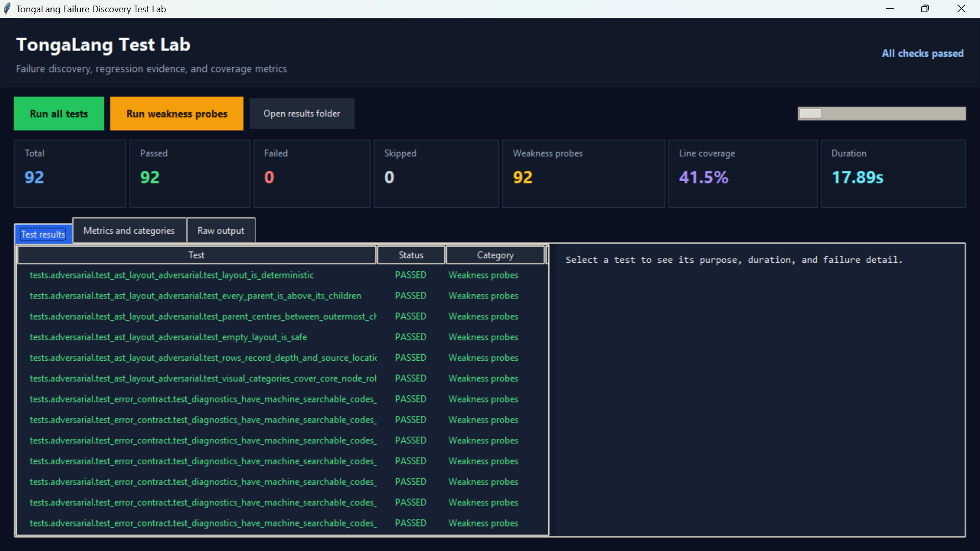Image resolution: width=980 pixels, height=551 pixels.
Task: Select test_parent_centres_between_outermost row
Action: click(x=282, y=316)
